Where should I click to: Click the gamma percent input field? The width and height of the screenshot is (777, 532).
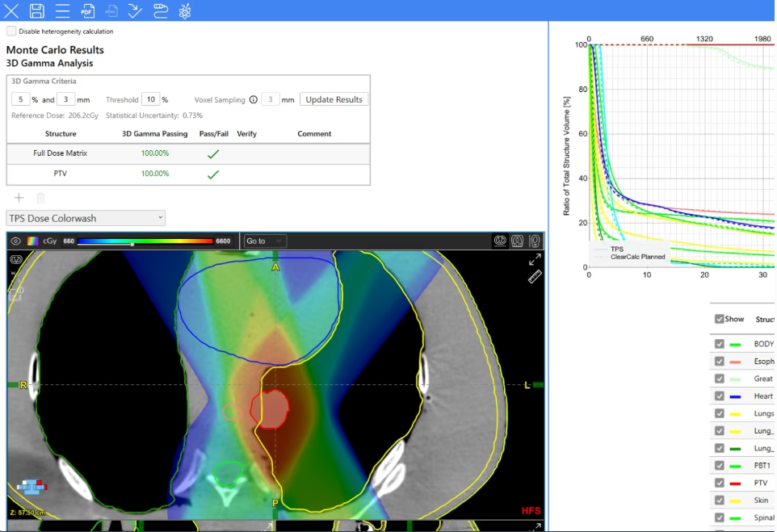coord(21,99)
